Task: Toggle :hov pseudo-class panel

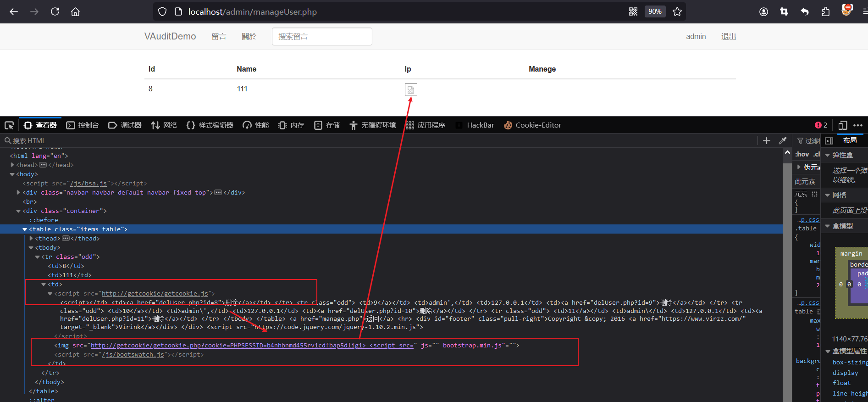Action: [x=802, y=154]
